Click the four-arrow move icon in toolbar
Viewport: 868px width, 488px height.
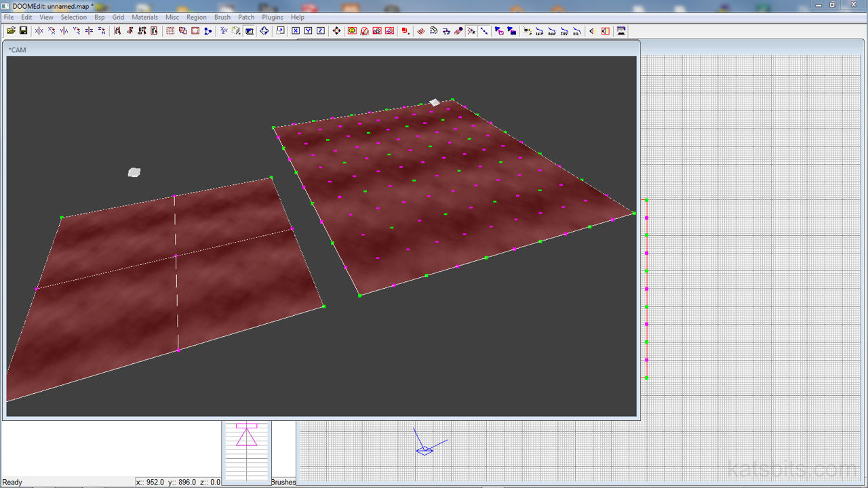[x=336, y=30]
